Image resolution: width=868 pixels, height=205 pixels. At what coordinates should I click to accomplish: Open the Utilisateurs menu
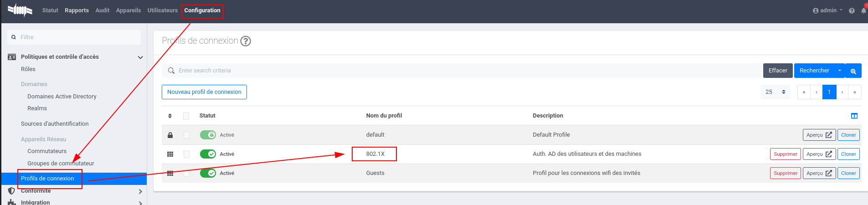point(163,10)
